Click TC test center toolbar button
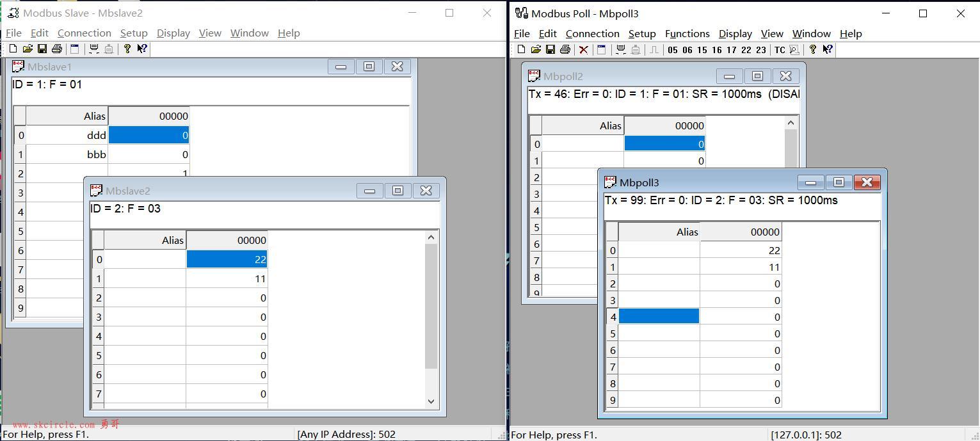This screenshot has height=441, width=980. point(780,50)
